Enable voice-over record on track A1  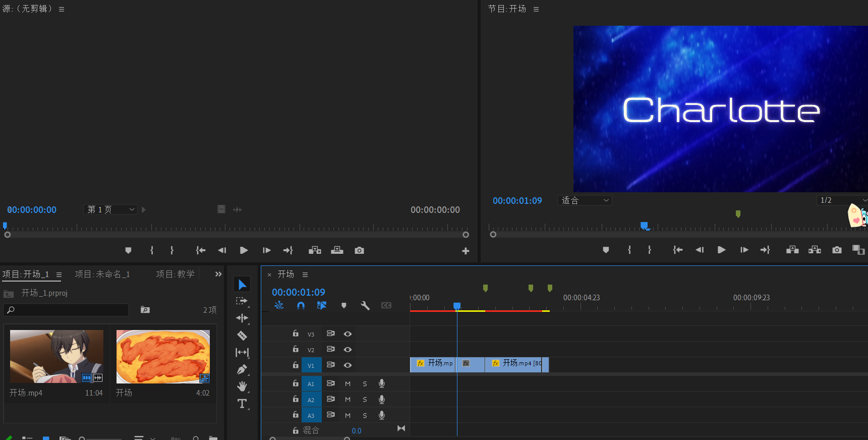pos(382,383)
